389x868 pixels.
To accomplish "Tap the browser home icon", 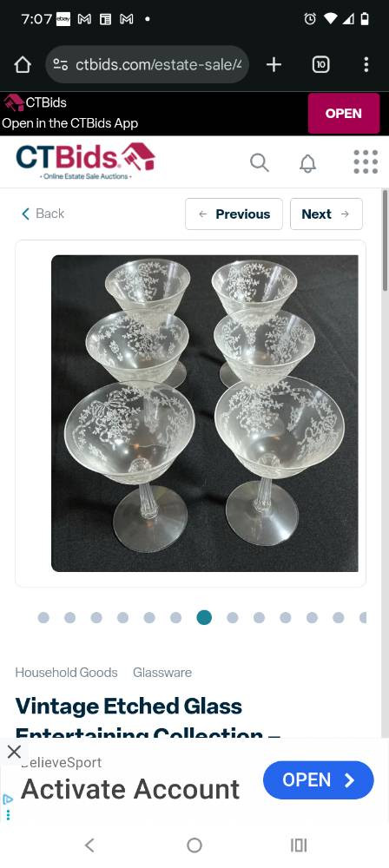I will point(23,65).
